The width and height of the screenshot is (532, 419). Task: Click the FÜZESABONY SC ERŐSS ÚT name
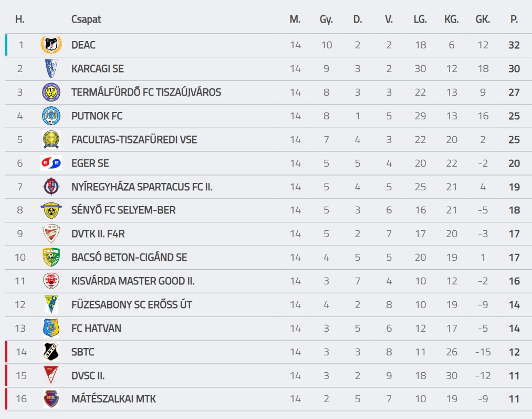click(132, 304)
